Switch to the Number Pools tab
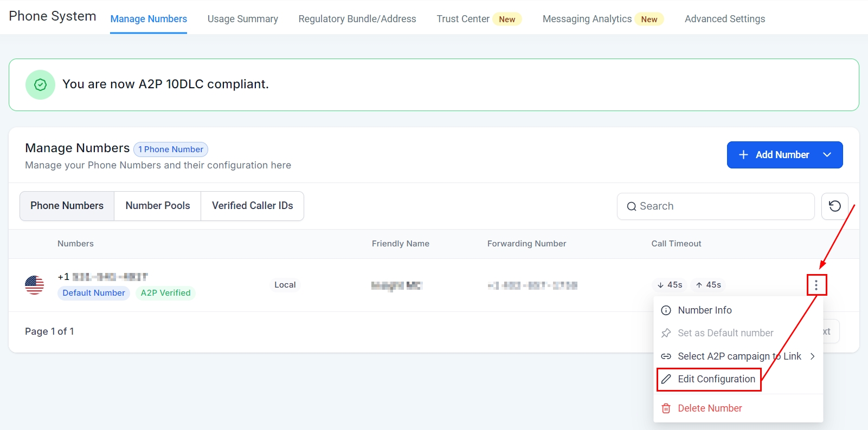 [x=158, y=206]
